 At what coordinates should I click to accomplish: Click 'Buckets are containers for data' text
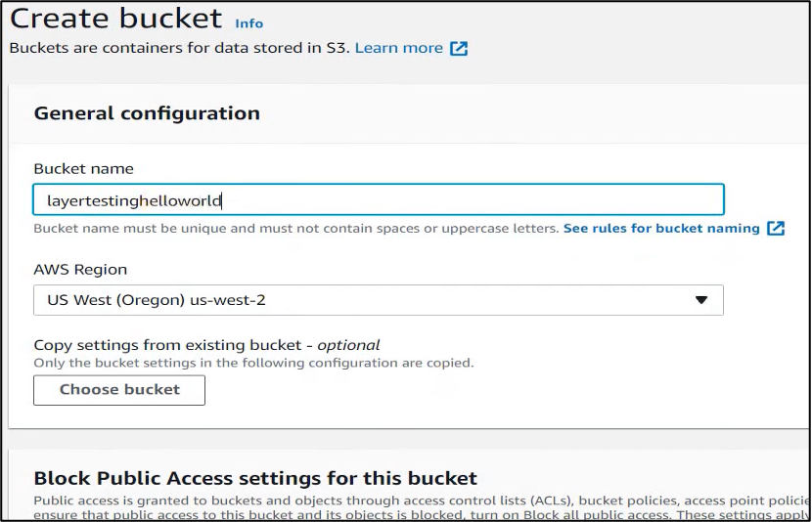pos(179,48)
